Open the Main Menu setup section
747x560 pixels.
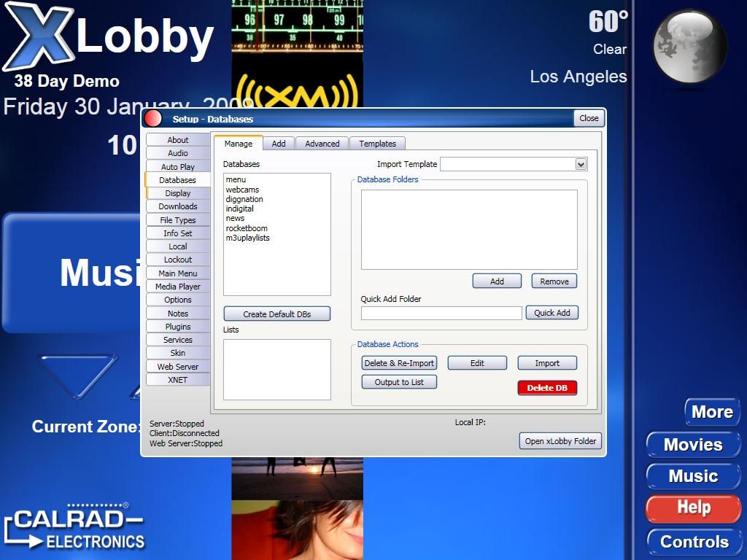point(178,273)
